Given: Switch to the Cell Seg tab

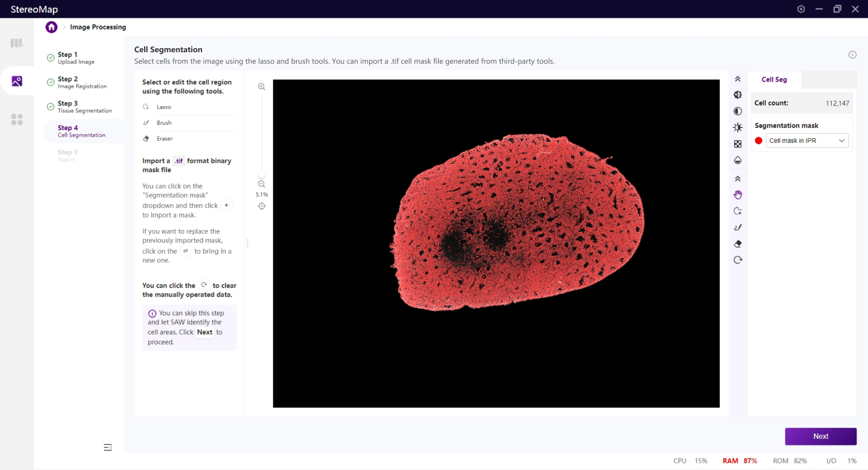Looking at the screenshot, I should click(x=774, y=80).
